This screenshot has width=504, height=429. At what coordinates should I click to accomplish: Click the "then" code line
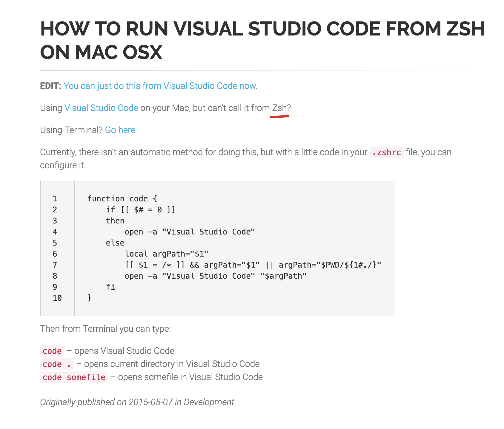tap(115, 221)
